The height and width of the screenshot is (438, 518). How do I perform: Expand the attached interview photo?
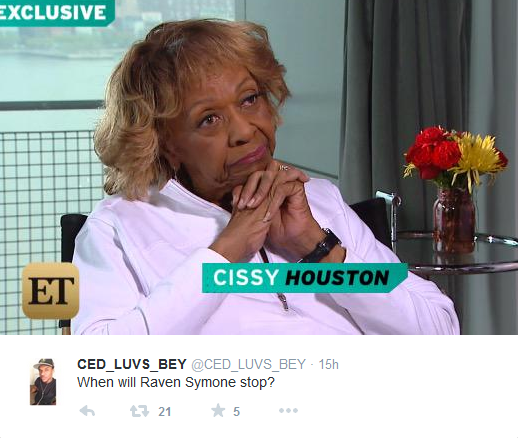point(259,167)
